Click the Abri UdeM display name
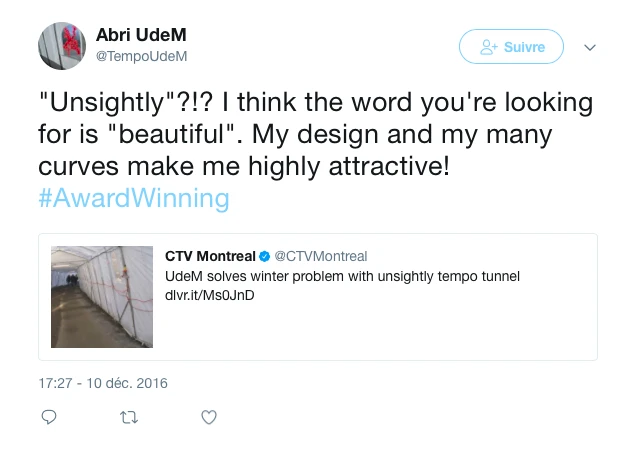 click(x=134, y=35)
